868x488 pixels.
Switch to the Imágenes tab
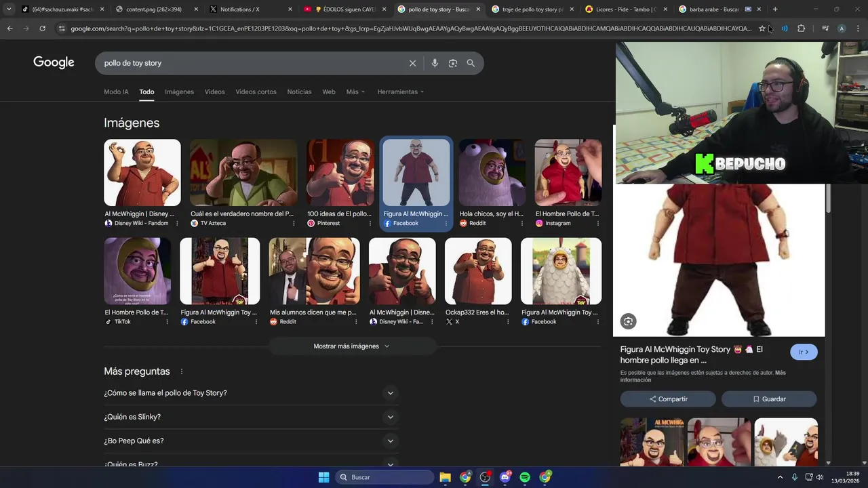[x=179, y=91]
